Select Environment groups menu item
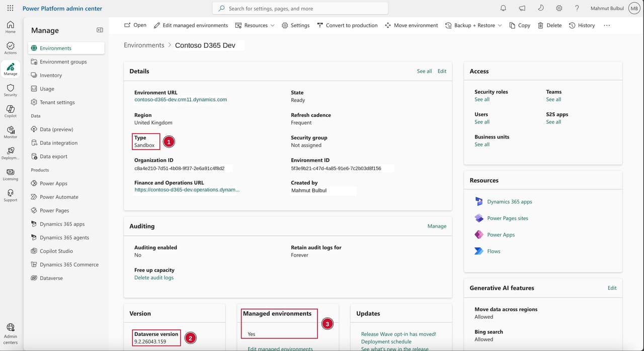Image resolution: width=644 pixels, height=351 pixels. click(66, 61)
